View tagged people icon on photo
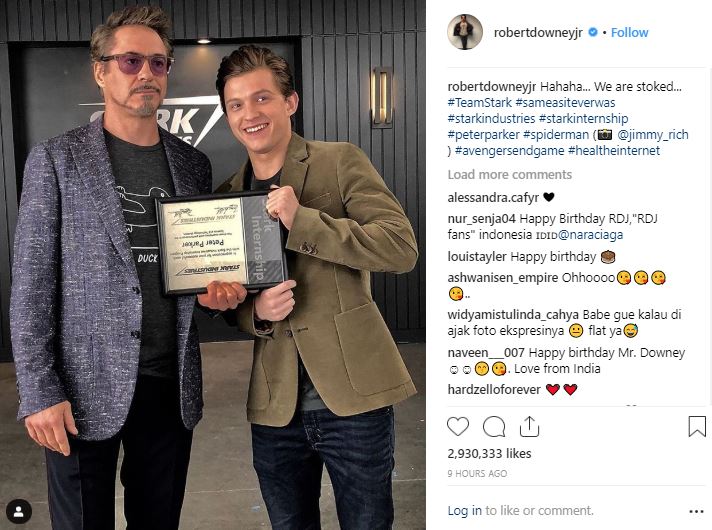 19,511
